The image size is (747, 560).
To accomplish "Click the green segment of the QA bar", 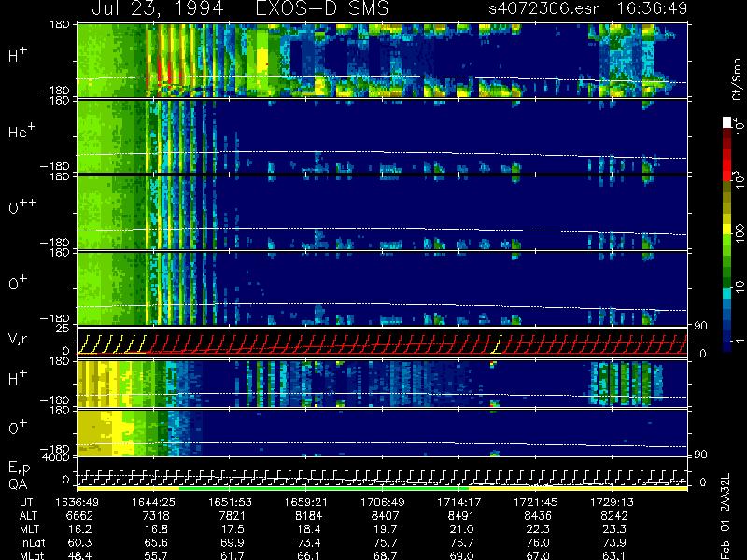I will point(324,488).
